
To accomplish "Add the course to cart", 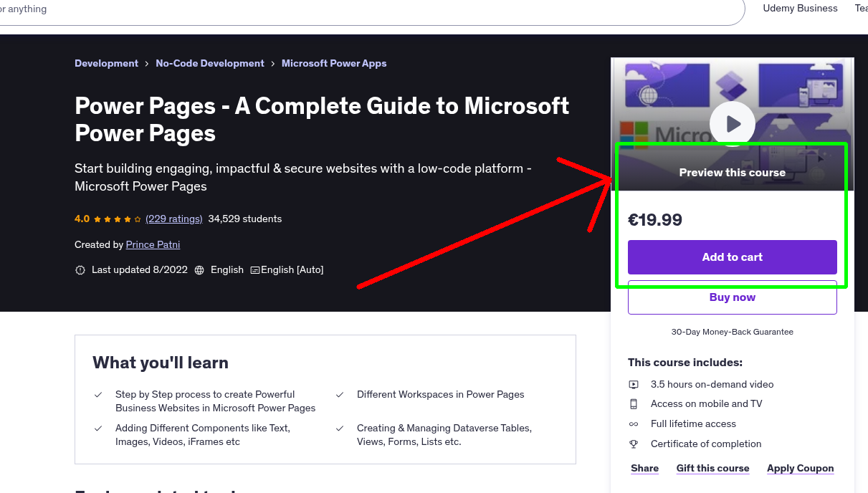I will point(732,257).
